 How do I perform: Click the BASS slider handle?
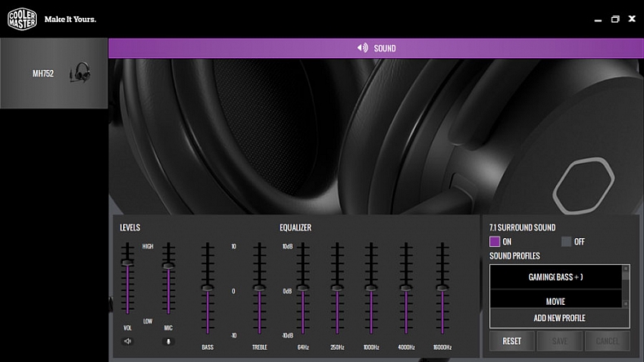(207, 288)
